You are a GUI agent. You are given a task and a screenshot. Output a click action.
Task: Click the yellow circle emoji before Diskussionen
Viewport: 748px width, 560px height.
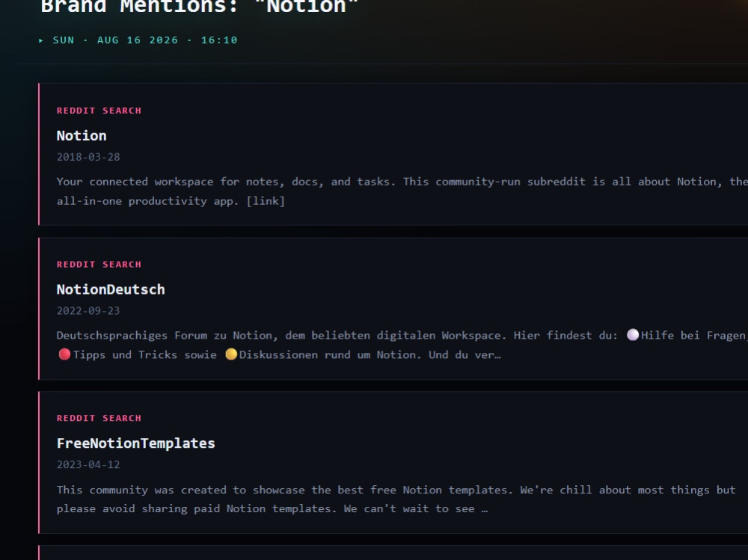[x=231, y=354]
